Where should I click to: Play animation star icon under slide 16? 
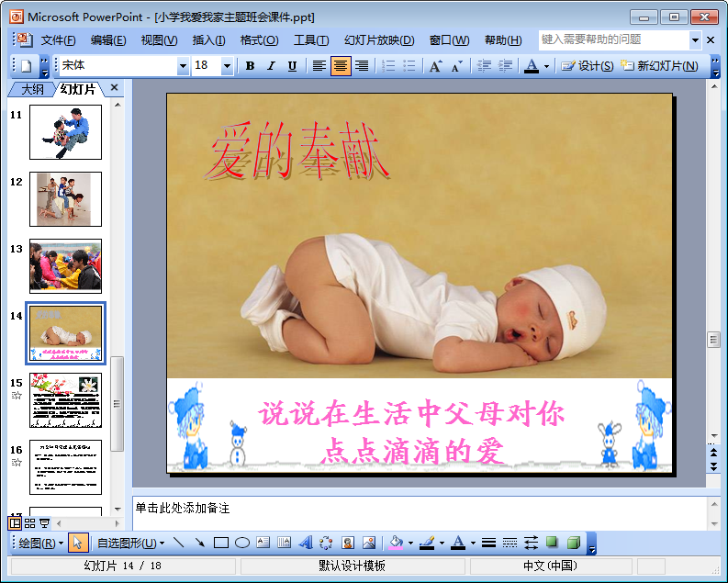17,463
